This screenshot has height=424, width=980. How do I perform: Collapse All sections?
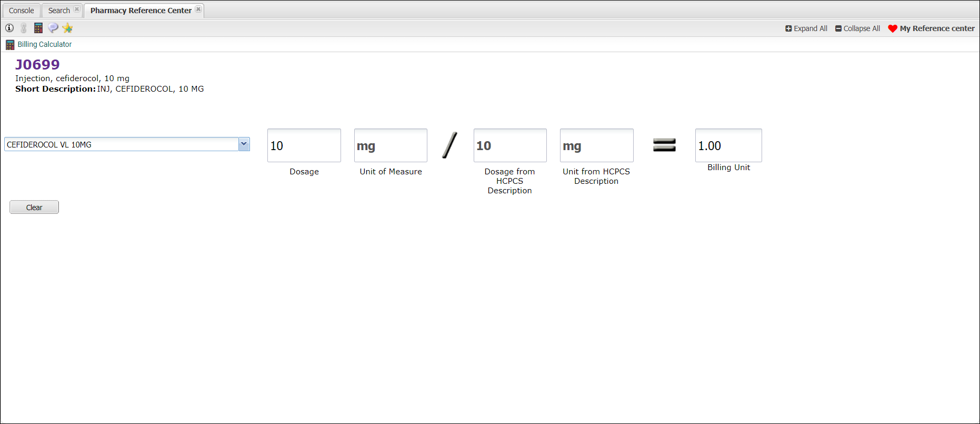click(x=857, y=28)
